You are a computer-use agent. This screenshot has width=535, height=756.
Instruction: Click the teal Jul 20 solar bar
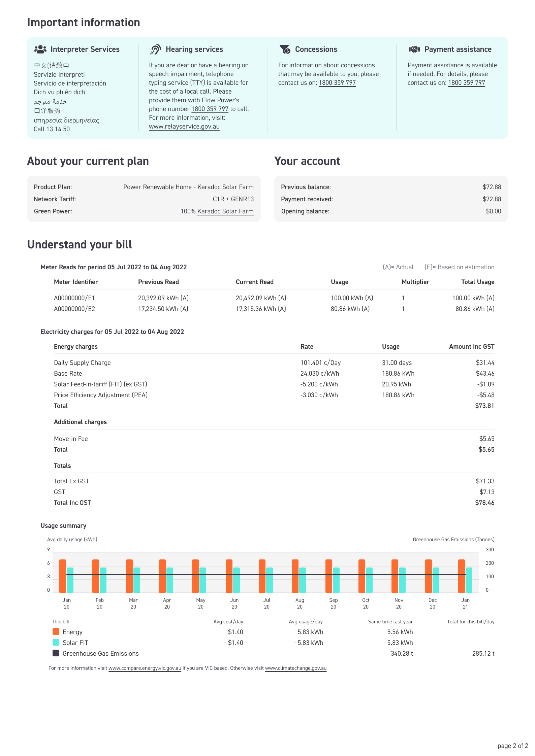[270, 580]
